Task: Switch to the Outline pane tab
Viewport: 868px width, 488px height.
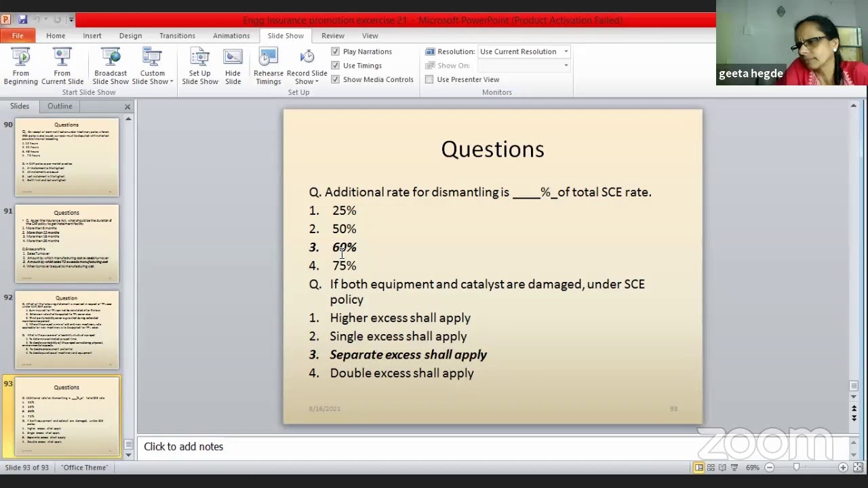Action: coord(60,106)
